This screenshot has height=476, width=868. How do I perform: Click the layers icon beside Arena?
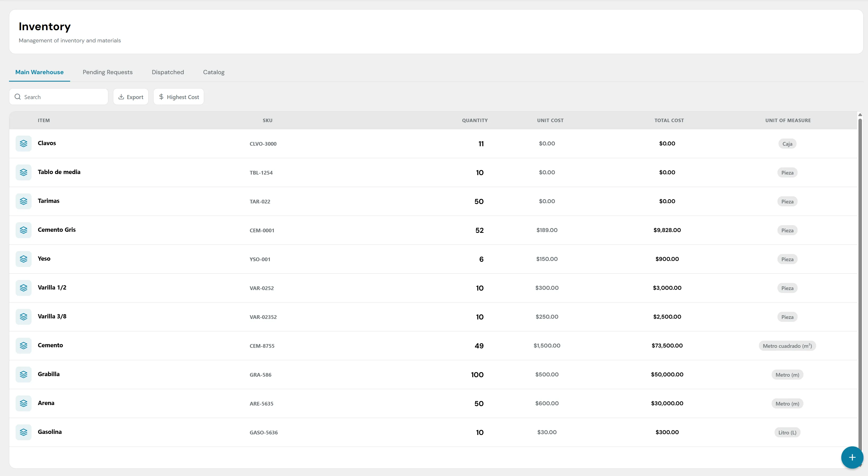pos(24,403)
